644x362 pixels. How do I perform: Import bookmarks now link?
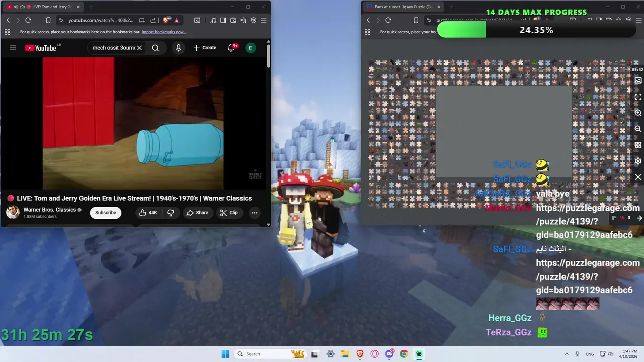[164, 32]
